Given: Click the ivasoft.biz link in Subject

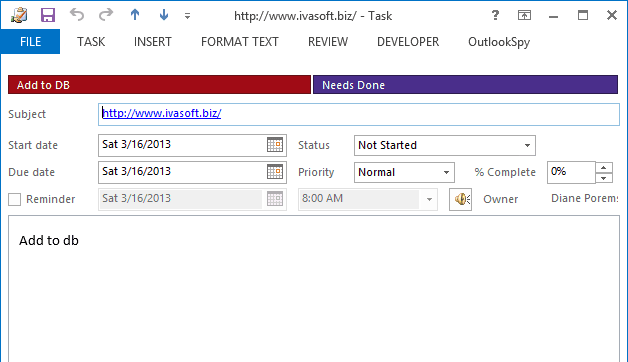Looking at the screenshot, I should coord(162,113).
